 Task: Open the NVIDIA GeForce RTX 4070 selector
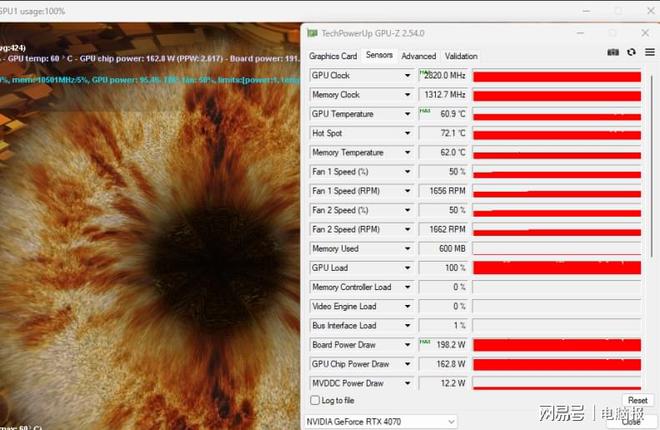coord(381,422)
